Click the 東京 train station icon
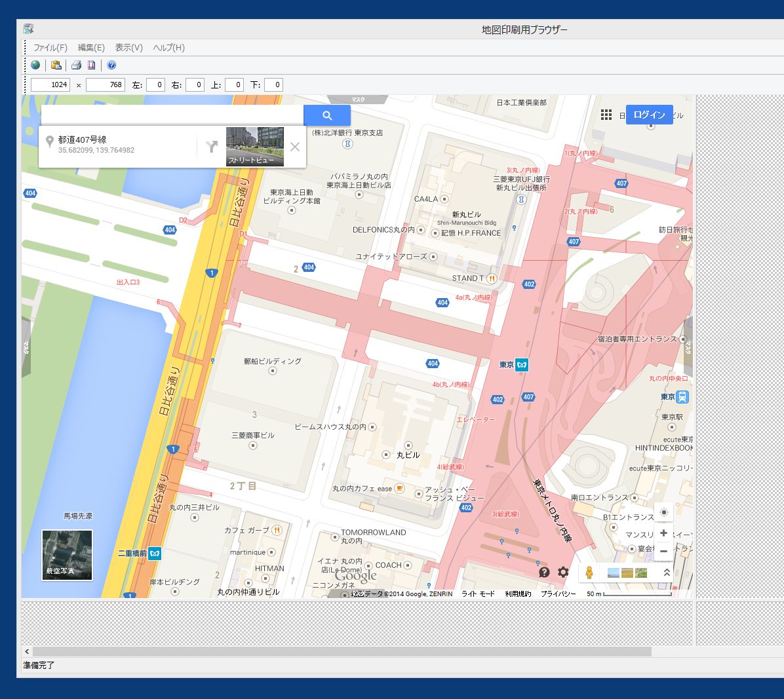Screen dimensions: 784x699 tap(682, 397)
